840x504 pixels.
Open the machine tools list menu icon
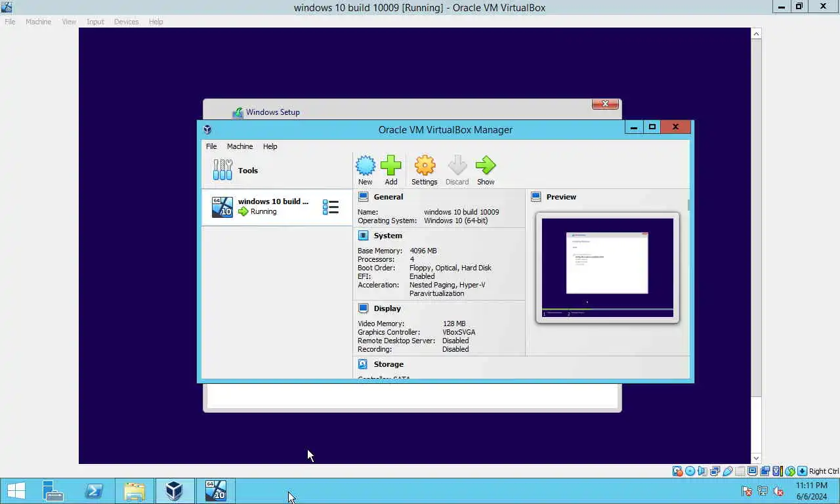pos(331,207)
